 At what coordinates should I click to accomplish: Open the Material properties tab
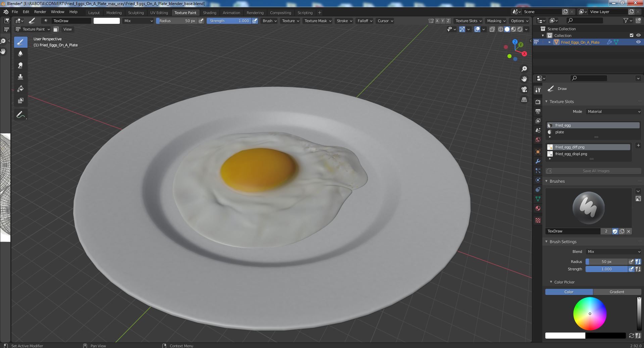point(538,208)
